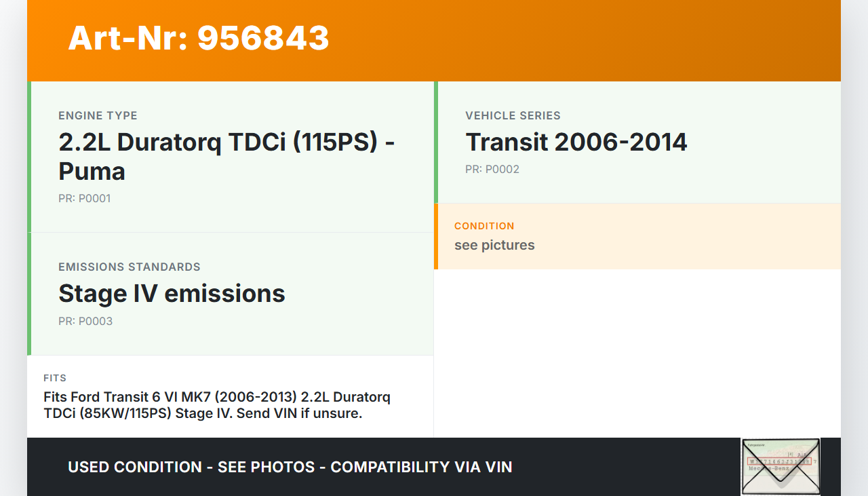Click the Used Condition footer notice text

290,467
